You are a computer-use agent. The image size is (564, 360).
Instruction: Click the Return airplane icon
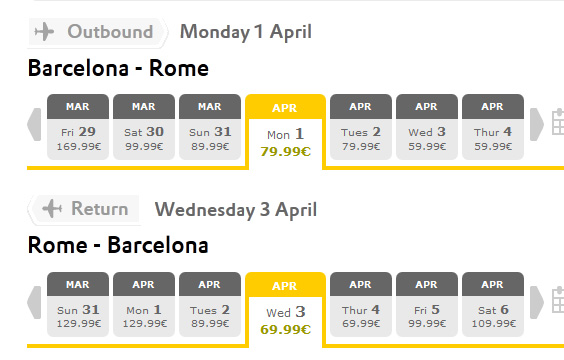52,209
